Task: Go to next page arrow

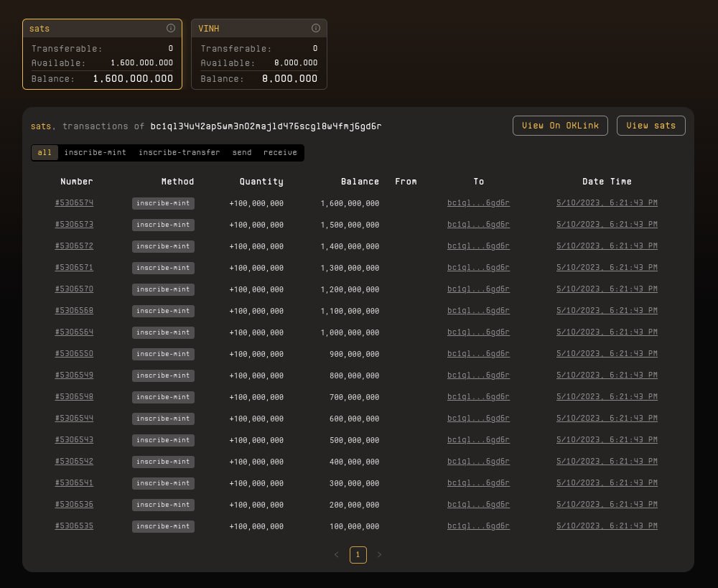Action: (379, 554)
